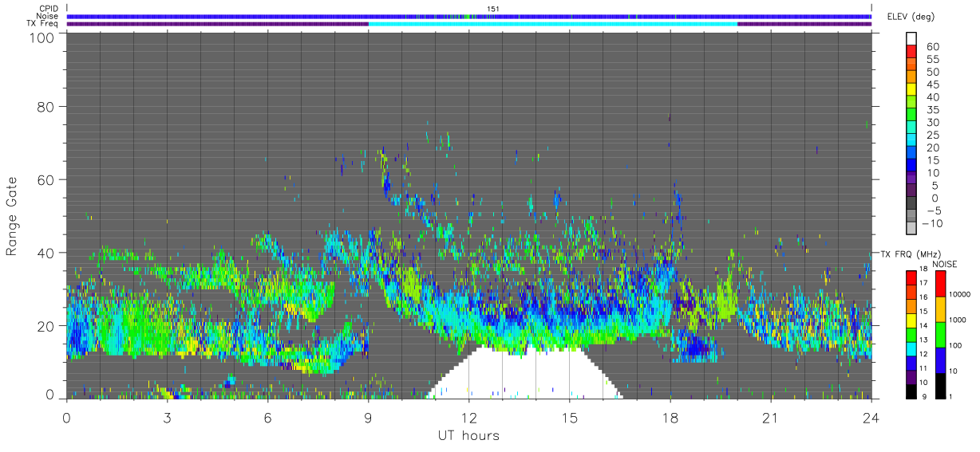The width and height of the screenshot is (980, 452).
Task: Click the 15 tick on UT hours axis
Action: click(570, 418)
